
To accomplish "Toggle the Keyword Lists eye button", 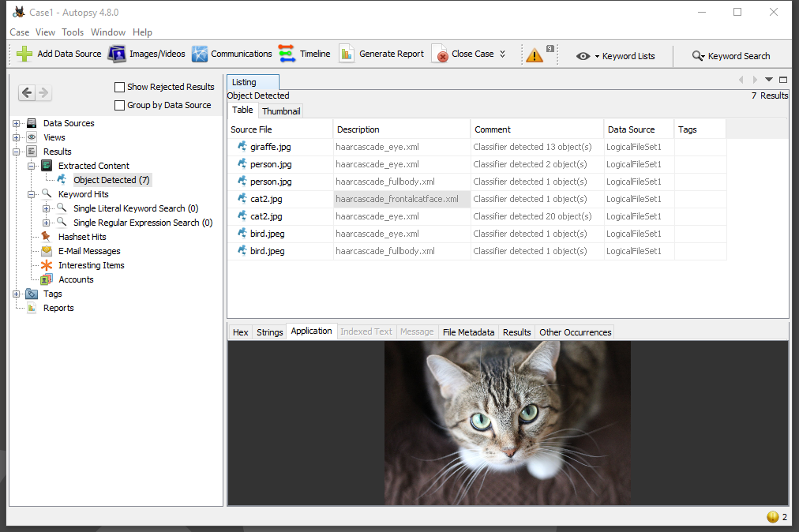I will (583, 56).
